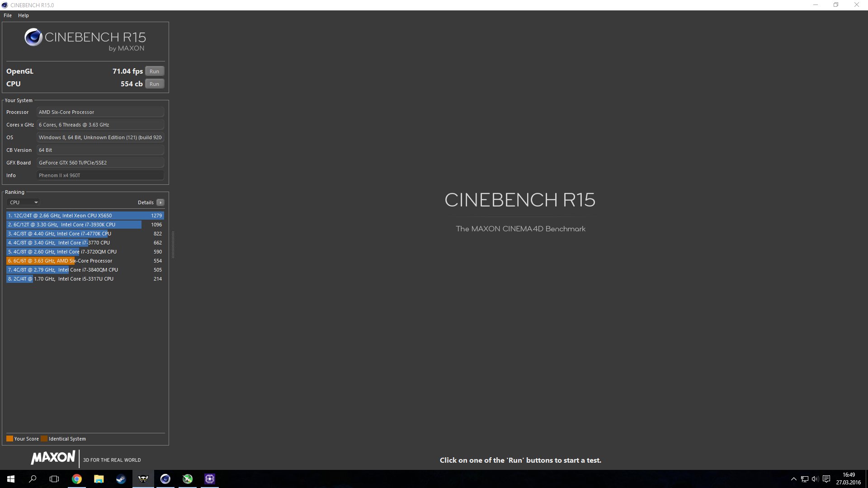This screenshot has height=488, width=868.
Task: Select ranking row Intel Core i7-3840QM
Action: point(85,270)
